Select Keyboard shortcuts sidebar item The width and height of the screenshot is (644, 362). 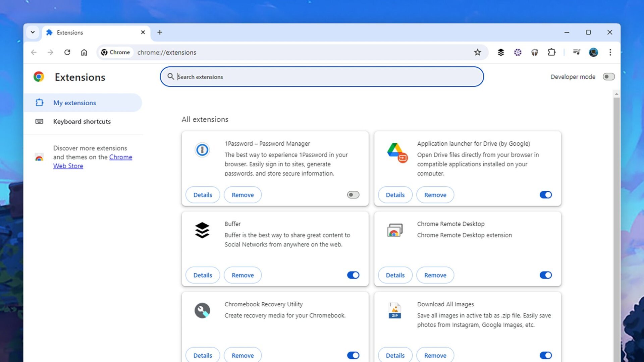pos(82,121)
